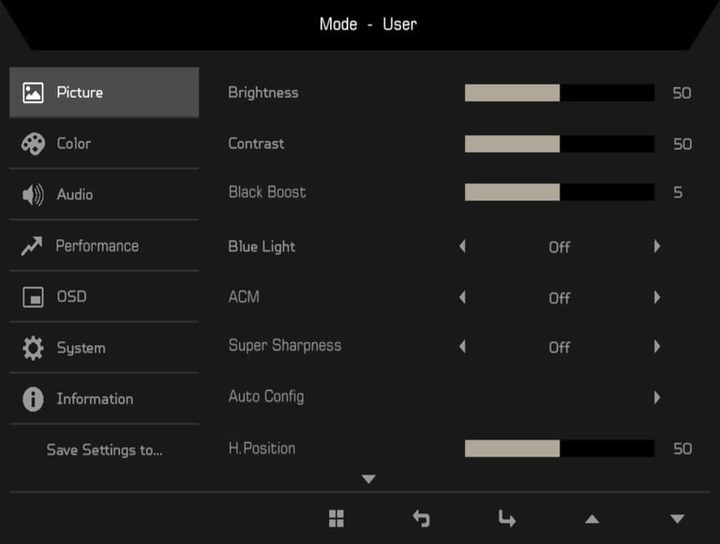Viewport: 720px width, 544px height.
Task: Click the Audio speaker icon
Action: (33, 195)
